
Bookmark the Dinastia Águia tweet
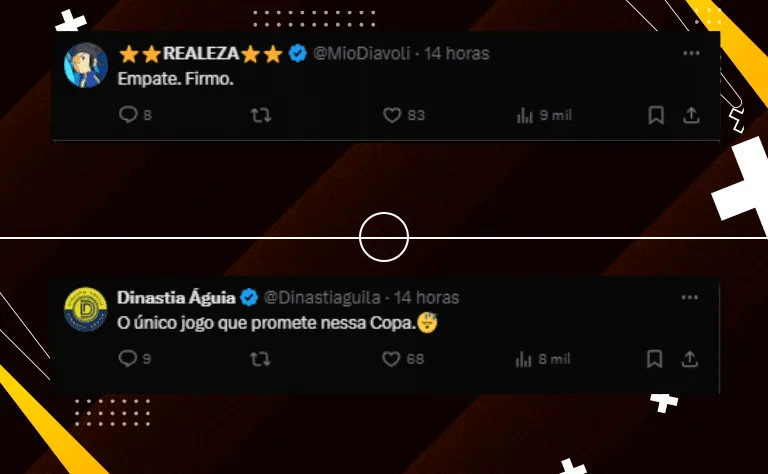pos(656,358)
